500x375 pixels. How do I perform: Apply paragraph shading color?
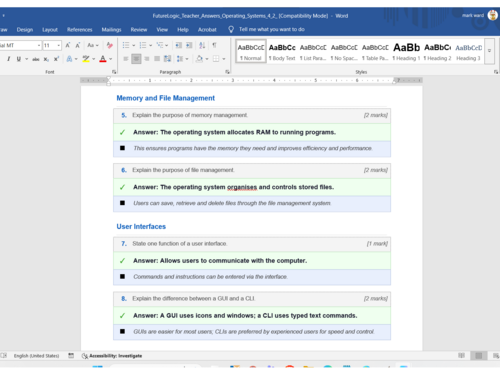pos(199,59)
